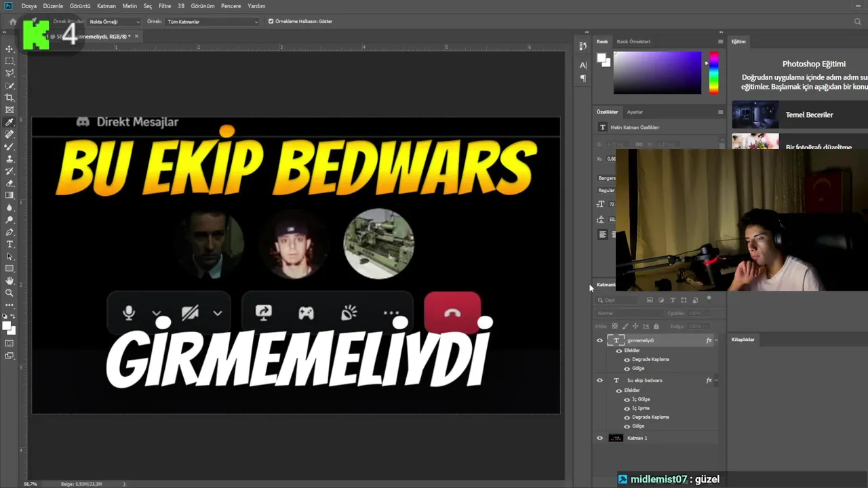Viewport: 868px width, 488px height.
Task: Open the Paragraph panel icon
Action: click(x=583, y=78)
